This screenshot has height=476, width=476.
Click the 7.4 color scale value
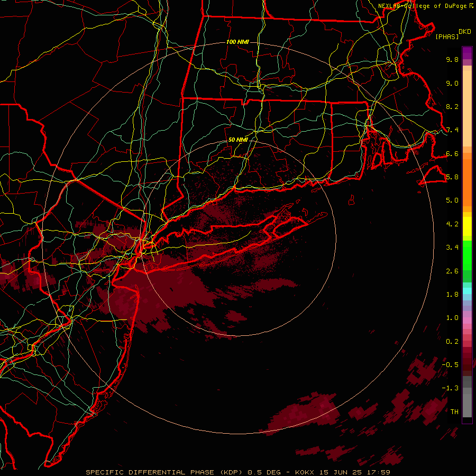tap(452, 130)
